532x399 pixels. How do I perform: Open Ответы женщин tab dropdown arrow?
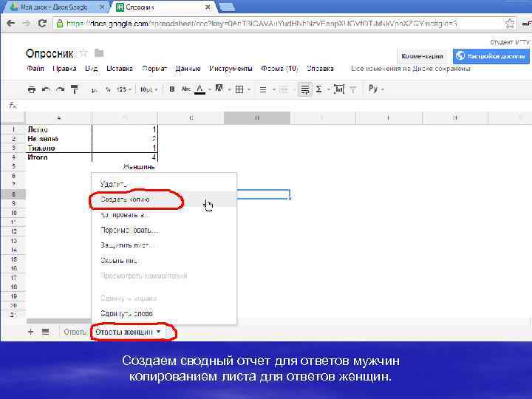159,332
